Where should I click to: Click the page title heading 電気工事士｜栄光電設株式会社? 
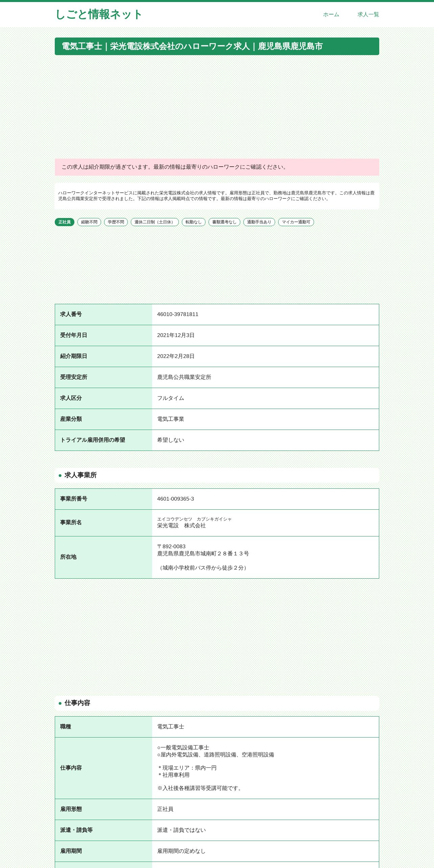(x=217, y=46)
